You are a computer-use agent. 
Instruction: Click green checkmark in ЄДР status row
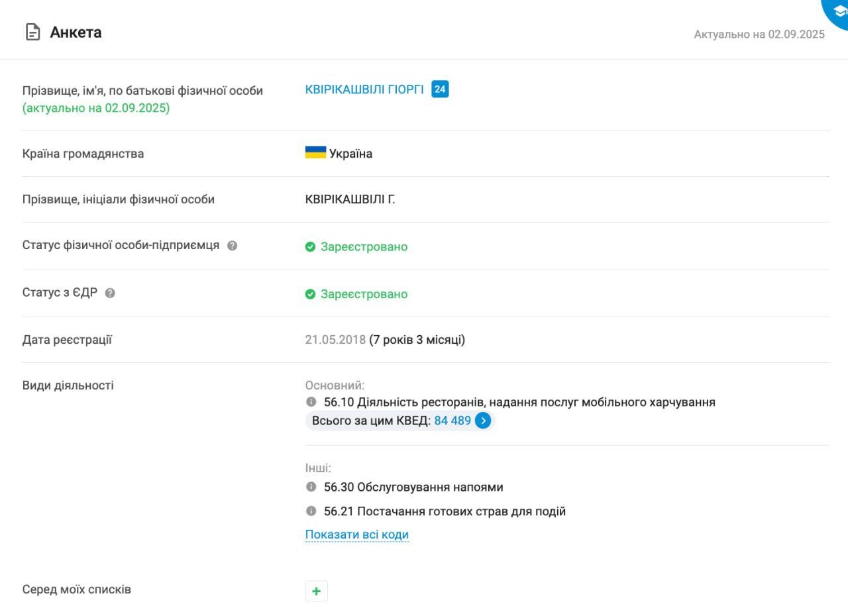pos(310,294)
